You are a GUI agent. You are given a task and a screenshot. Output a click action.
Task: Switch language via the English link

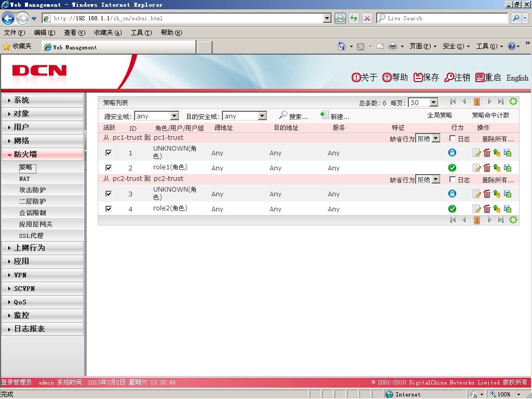517,78
